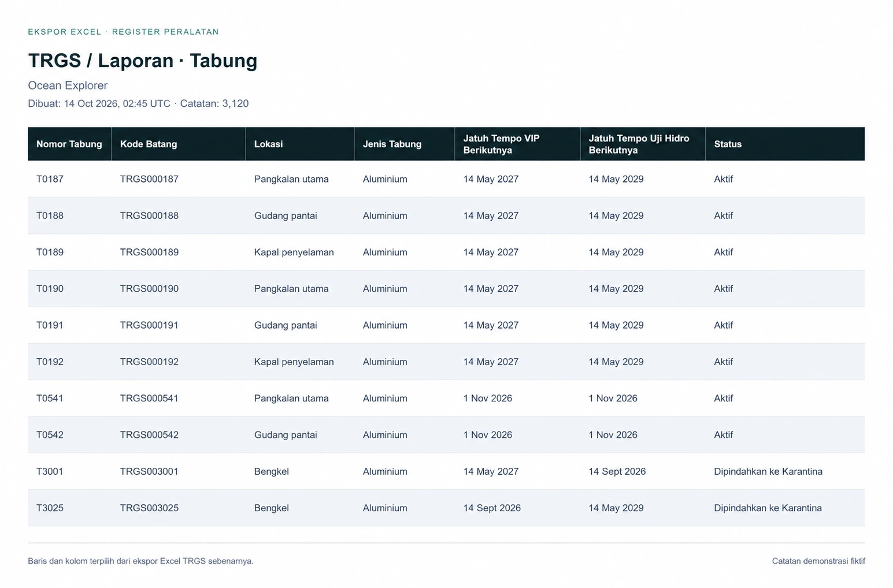Select tank number T0542
Screen dimensions: 893x588
50,434
